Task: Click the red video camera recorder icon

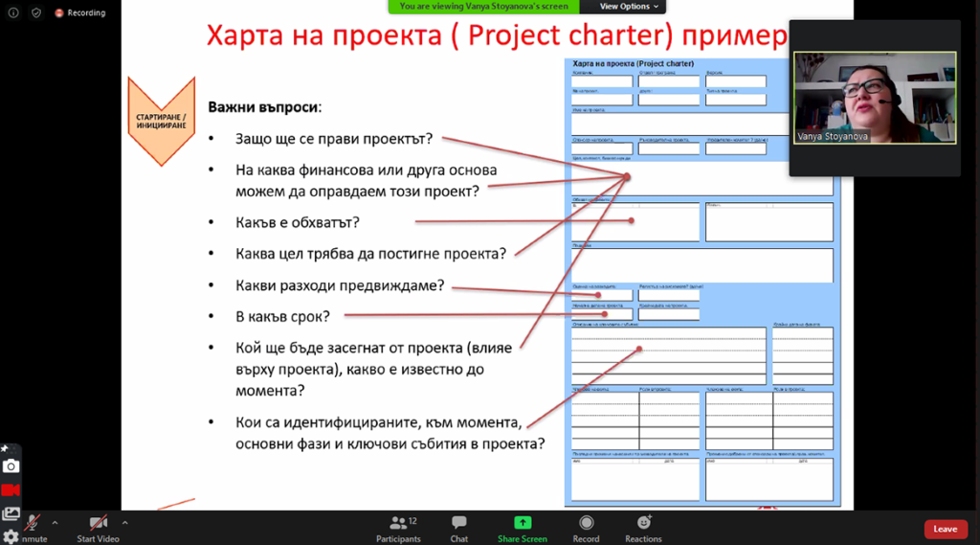Action: tap(11, 490)
